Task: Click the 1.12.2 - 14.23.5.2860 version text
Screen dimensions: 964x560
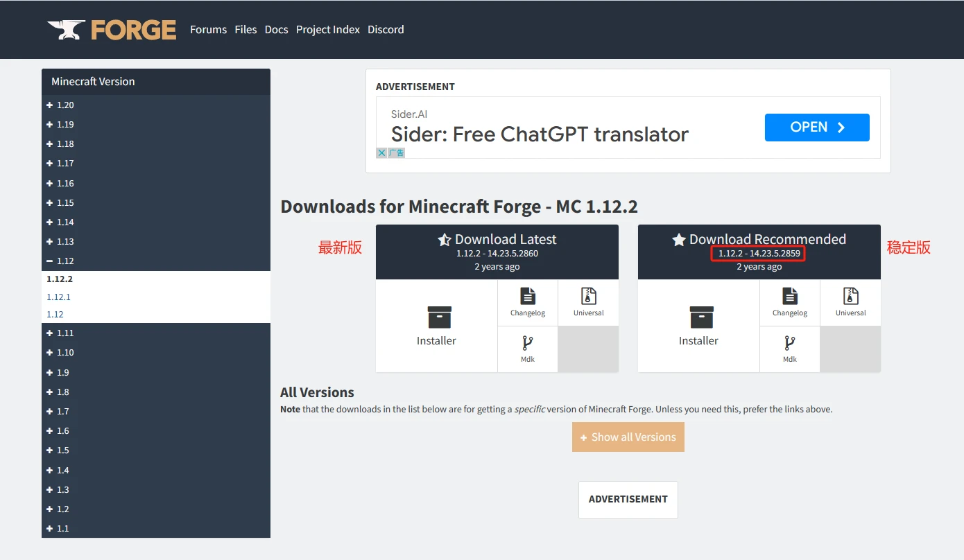Action: 497,254
